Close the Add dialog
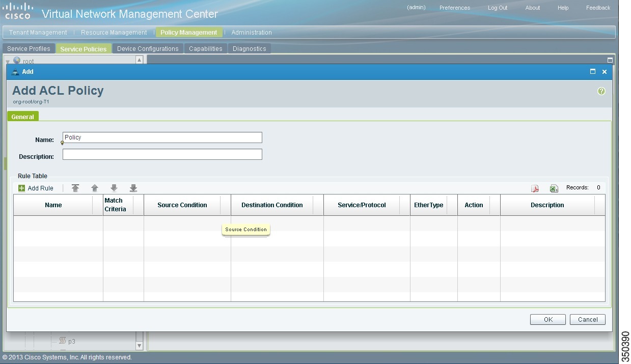 [605, 72]
